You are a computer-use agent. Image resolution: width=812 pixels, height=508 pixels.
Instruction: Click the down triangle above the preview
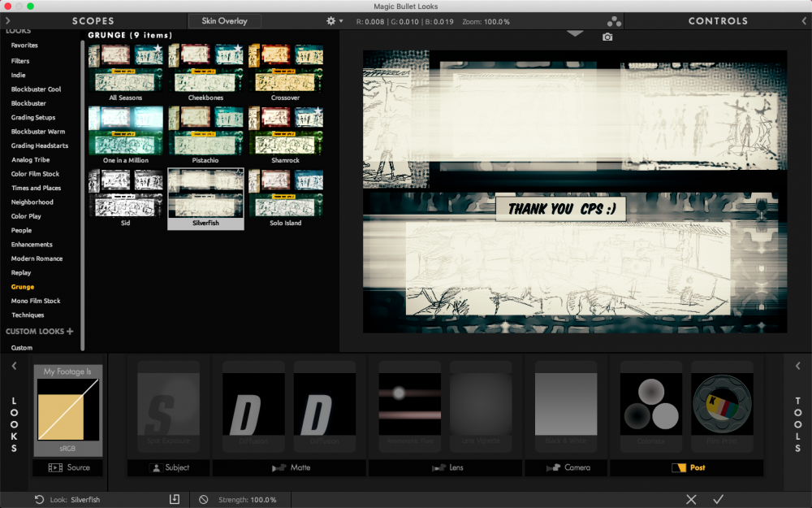coord(575,33)
